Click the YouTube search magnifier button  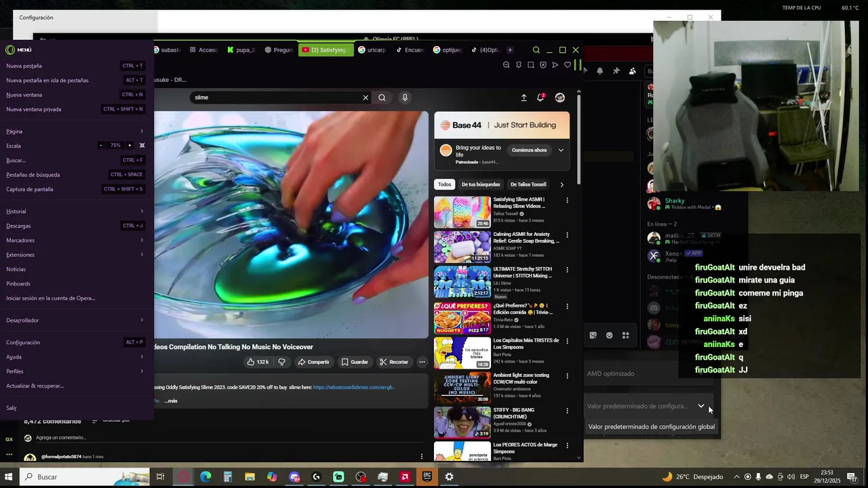(x=382, y=98)
